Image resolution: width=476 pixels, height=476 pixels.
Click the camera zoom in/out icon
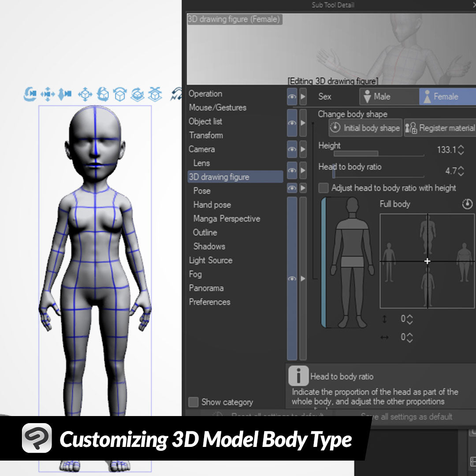point(65,94)
